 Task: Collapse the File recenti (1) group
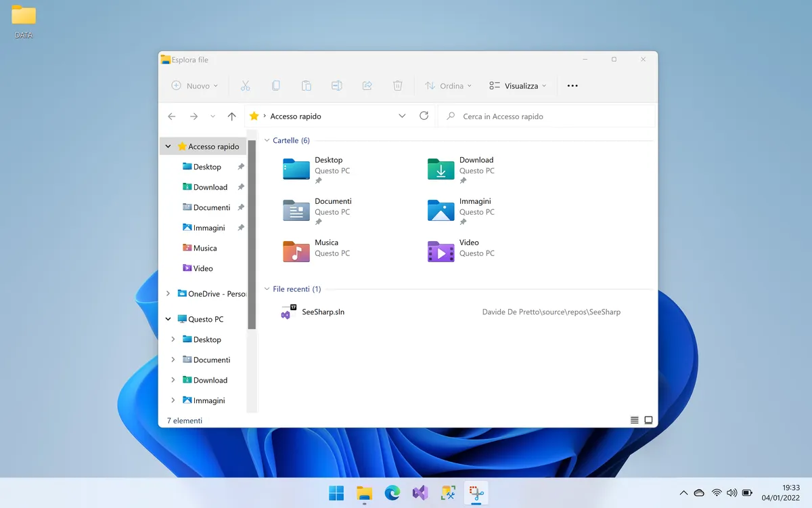267,289
